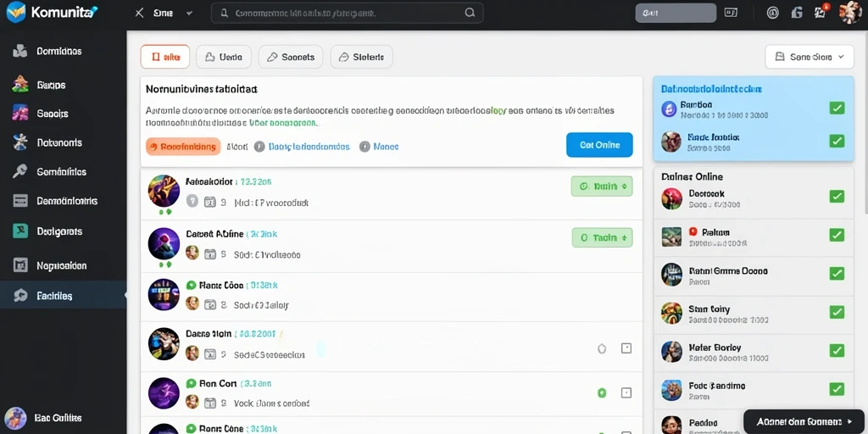Click the Komunita logo icon
868x434 pixels.
tap(16, 12)
